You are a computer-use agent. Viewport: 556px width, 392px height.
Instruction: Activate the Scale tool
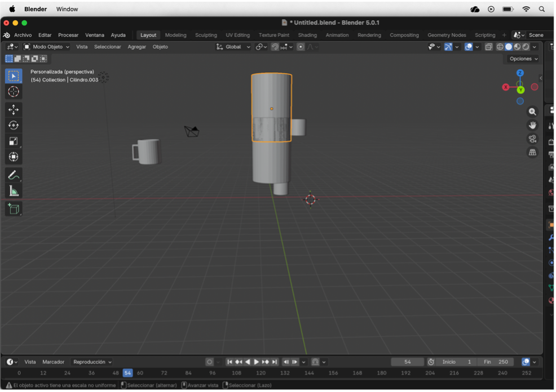[14, 141]
